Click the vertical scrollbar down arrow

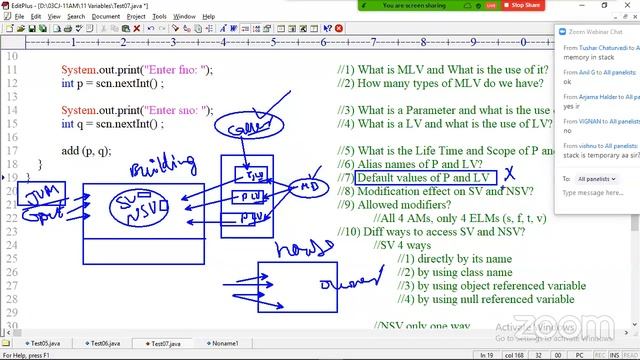click(635, 325)
